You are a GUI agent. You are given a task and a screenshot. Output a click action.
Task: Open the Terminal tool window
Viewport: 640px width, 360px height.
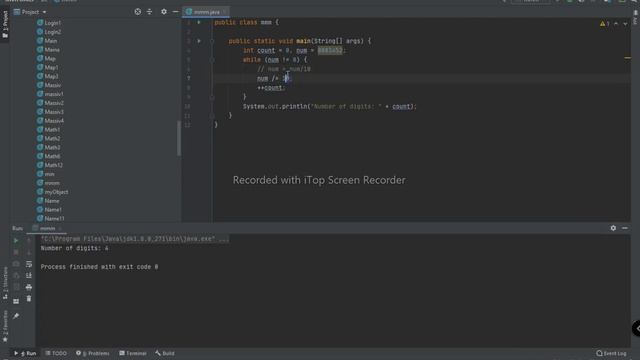click(x=133, y=353)
